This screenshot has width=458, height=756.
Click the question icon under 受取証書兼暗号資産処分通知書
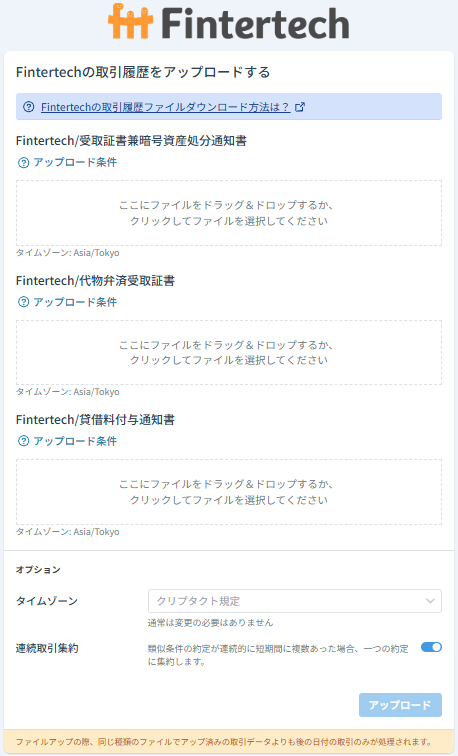click(x=24, y=162)
